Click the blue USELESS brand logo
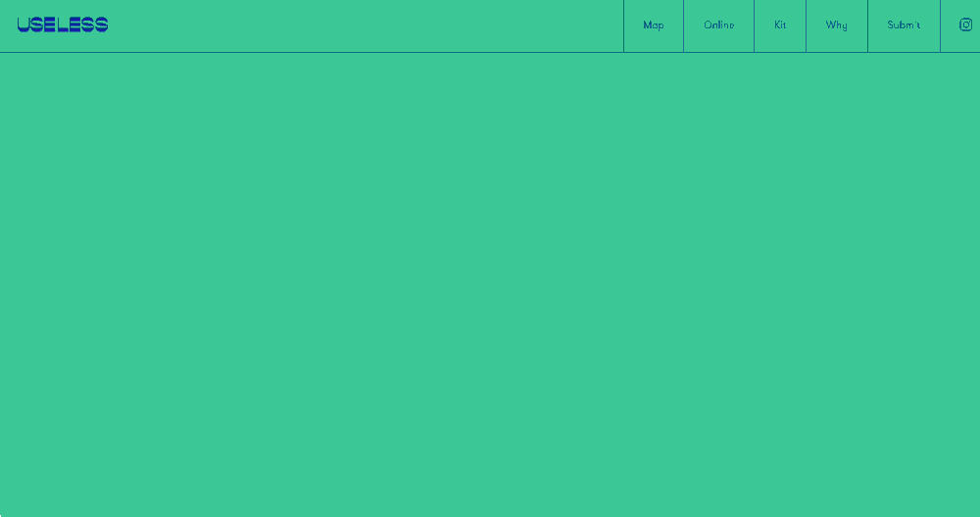980x517 pixels. (x=63, y=24)
